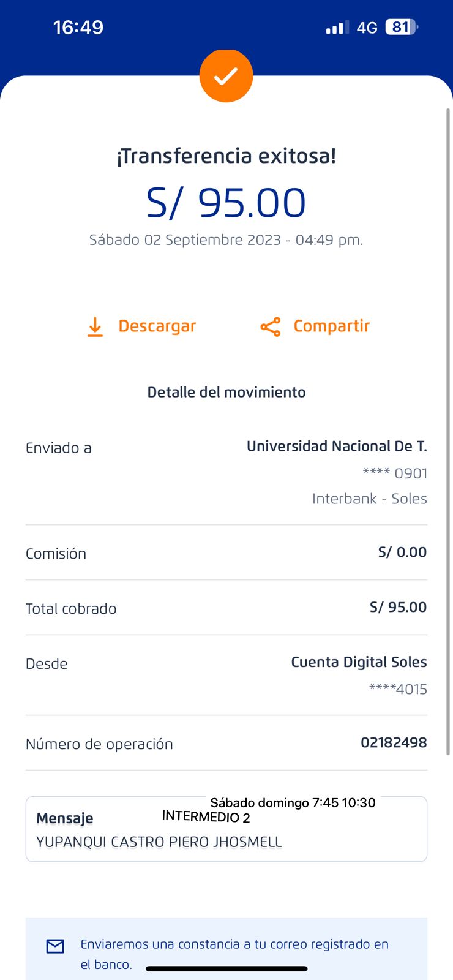The height and width of the screenshot is (980, 453).
Task: Tap the status bar clock 16:49
Action: pyautogui.click(x=78, y=28)
